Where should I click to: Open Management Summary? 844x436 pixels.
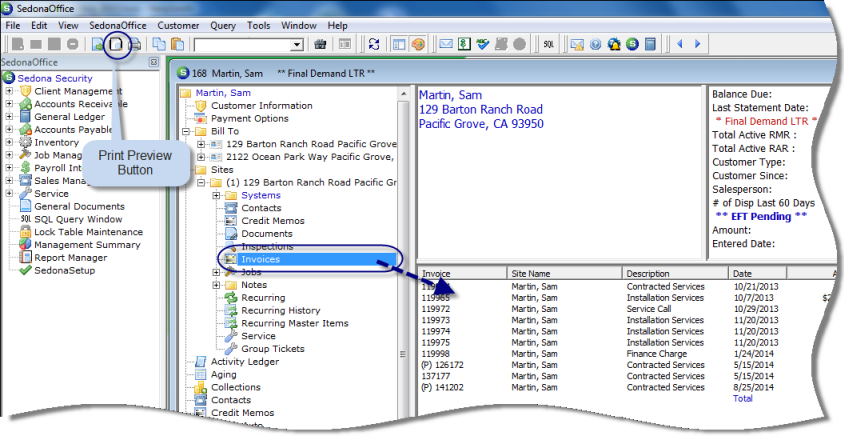tap(87, 245)
